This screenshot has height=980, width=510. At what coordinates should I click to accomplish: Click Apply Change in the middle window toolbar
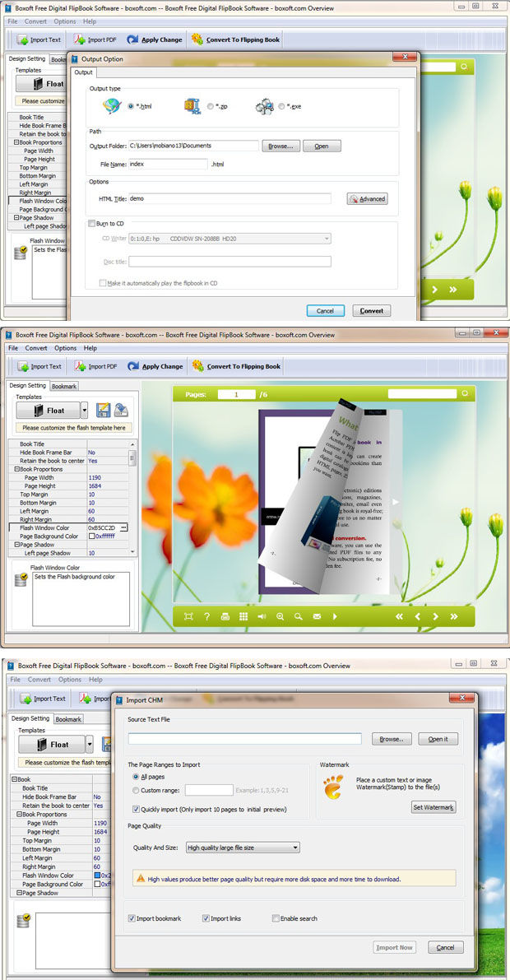(155, 366)
